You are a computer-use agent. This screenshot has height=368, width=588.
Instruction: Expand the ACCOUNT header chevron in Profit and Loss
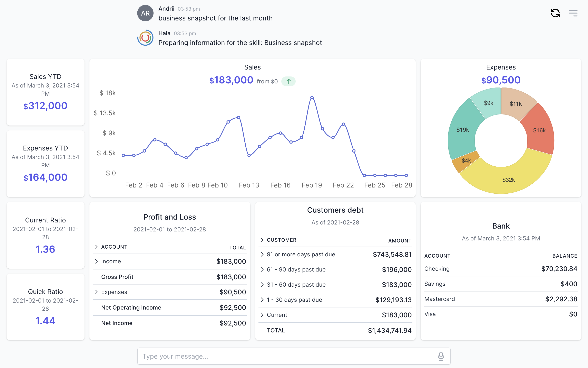click(x=96, y=247)
